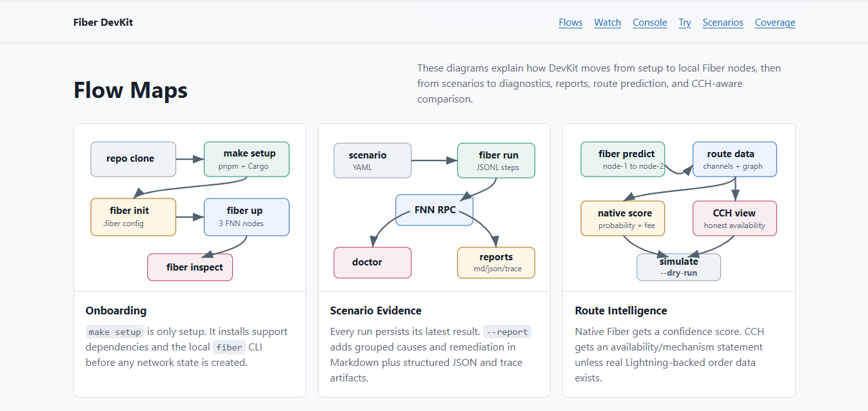868x411 pixels.
Task: Go to the Console page
Action: (650, 23)
